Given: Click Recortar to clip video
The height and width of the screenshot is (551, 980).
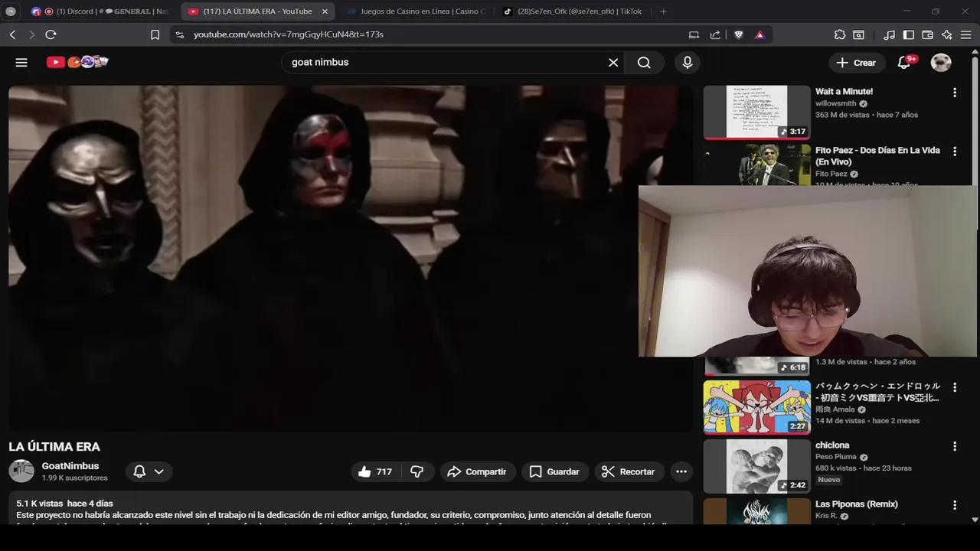Looking at the screenshot, I should pos(629,471).
